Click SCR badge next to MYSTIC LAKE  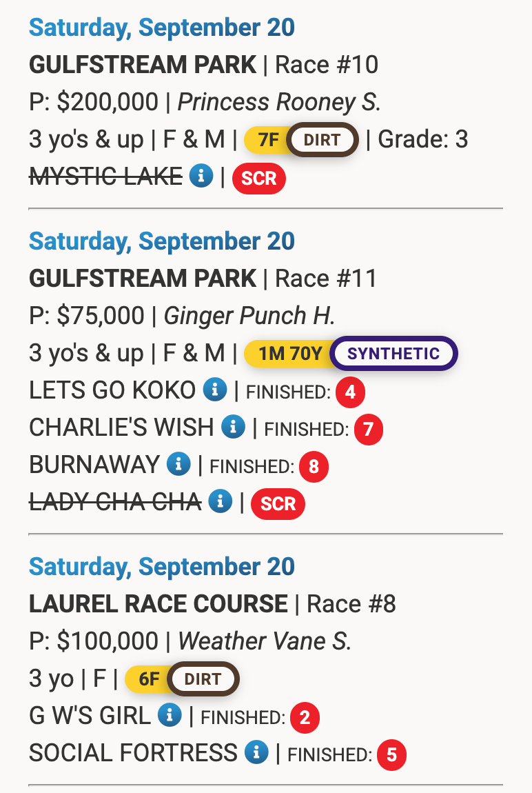(x=258, y=178)
